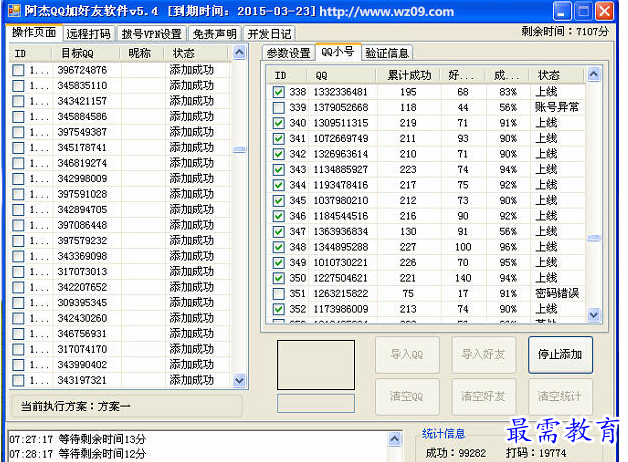Click scroll down arrow of QQ小号 list
This screenshot has width=628, height=462.
[594, 315]
